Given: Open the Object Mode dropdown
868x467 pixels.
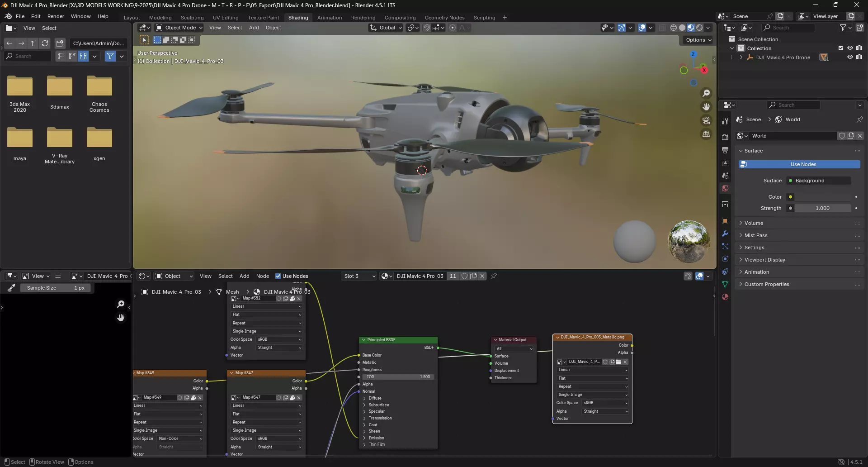Looking at the screenshot, I should pos(179,28).
